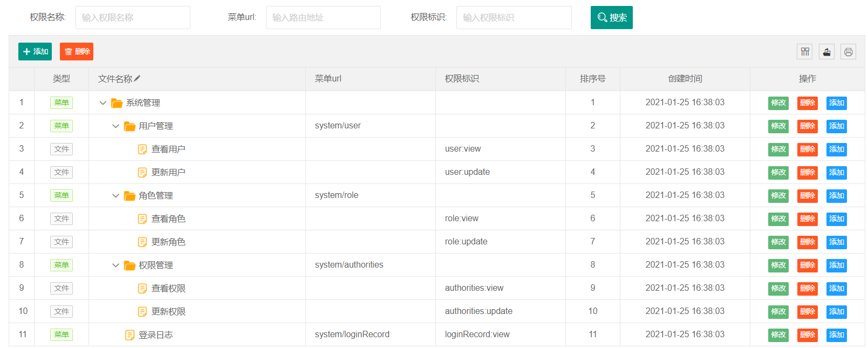
Task: Click the system/authorities url cell
Action: click(370, 265)
